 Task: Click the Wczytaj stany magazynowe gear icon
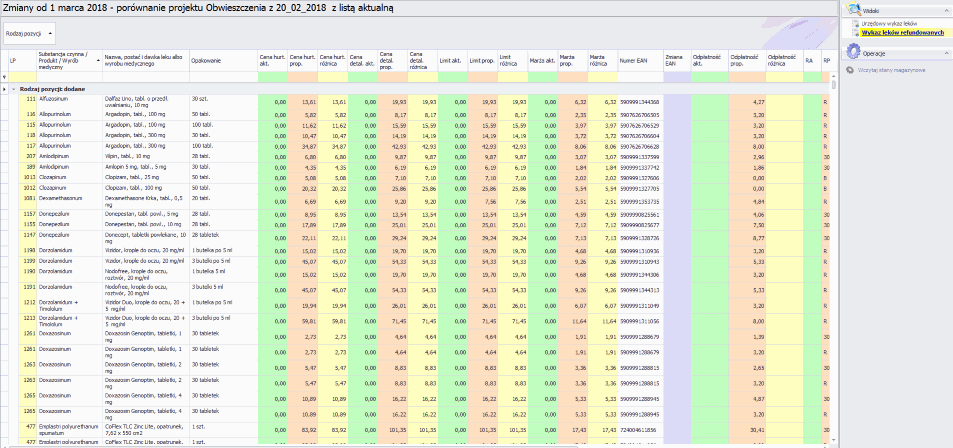[x=849, y=71]
